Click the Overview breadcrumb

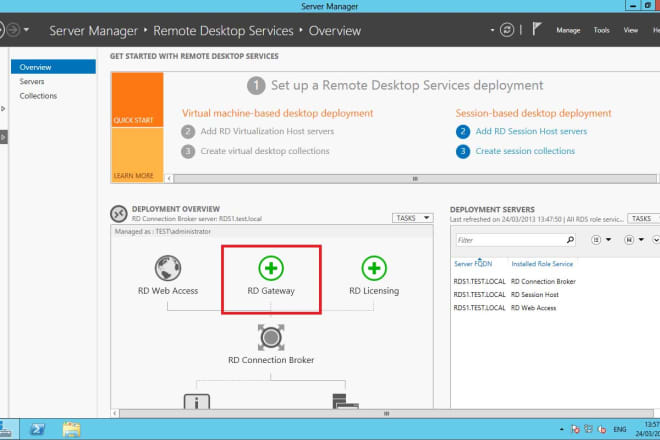[x=335, y=31]
